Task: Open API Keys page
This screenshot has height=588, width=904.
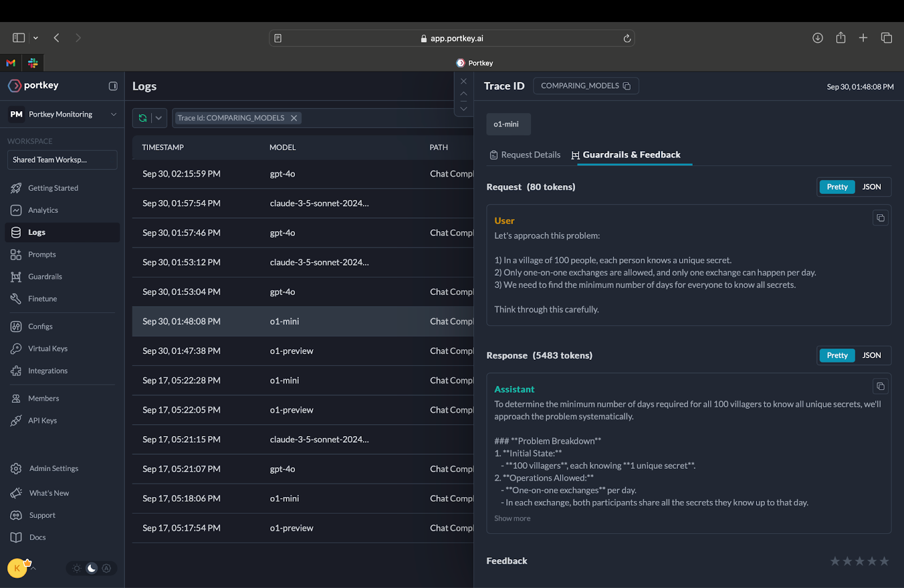Action: tap(62, 420)
